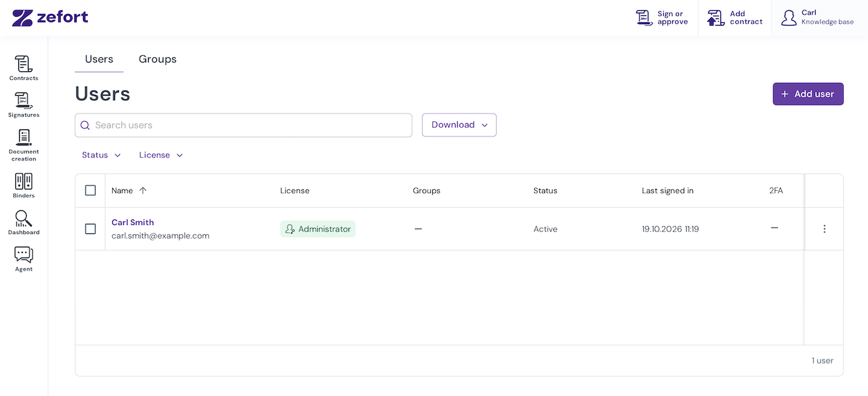Viewport: 868px width, 396px height.
Task: Switch to the Users tab
Action: (x=99, y=59)
